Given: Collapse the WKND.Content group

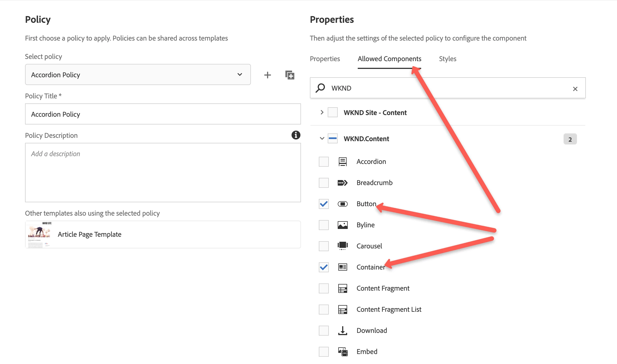Looking at the screenshot, I should pyautogui.click(x=322, y=138).
